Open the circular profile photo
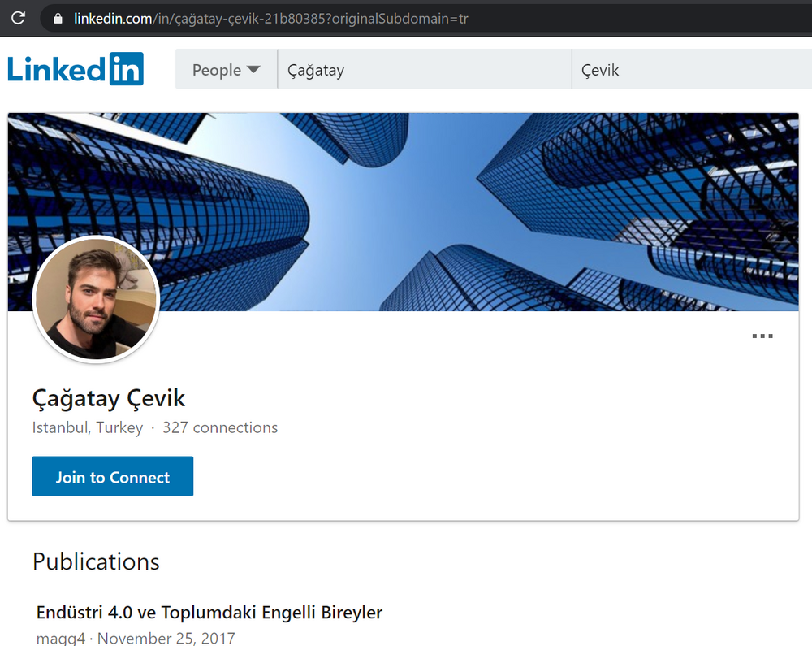This screenshot has width=812, height=646. pos(96,300)
